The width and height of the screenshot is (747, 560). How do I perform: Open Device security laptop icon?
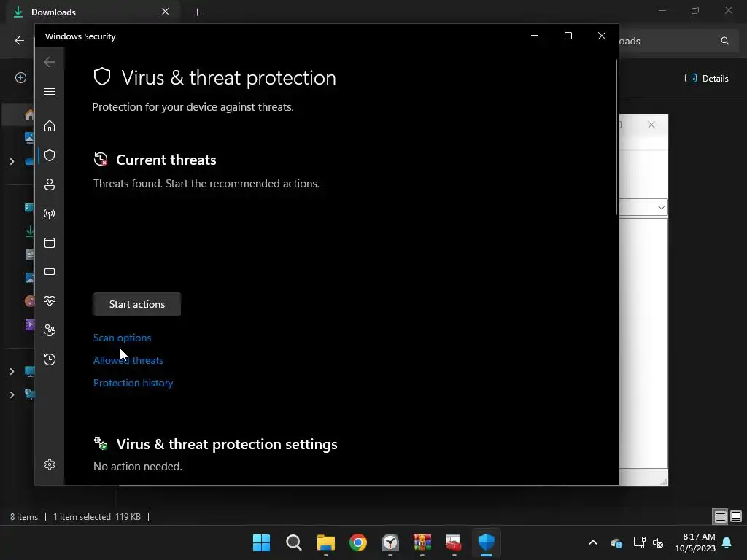pos(50,272)
